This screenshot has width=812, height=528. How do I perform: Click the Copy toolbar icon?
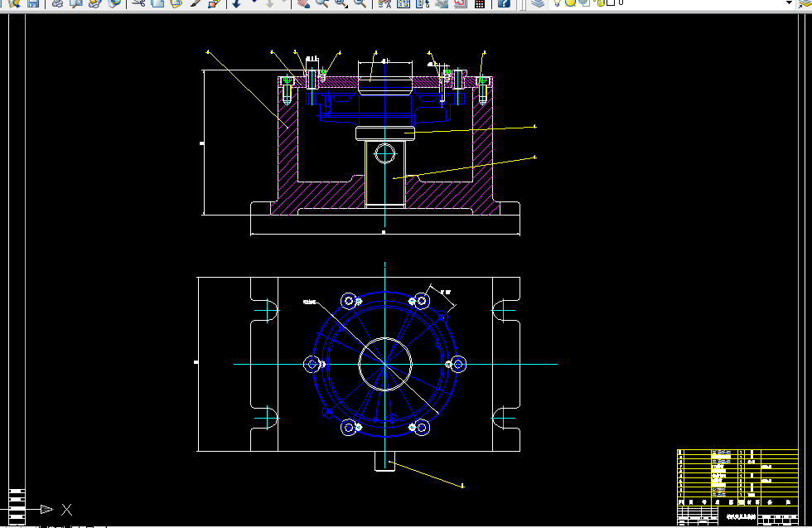coord(157,3)
